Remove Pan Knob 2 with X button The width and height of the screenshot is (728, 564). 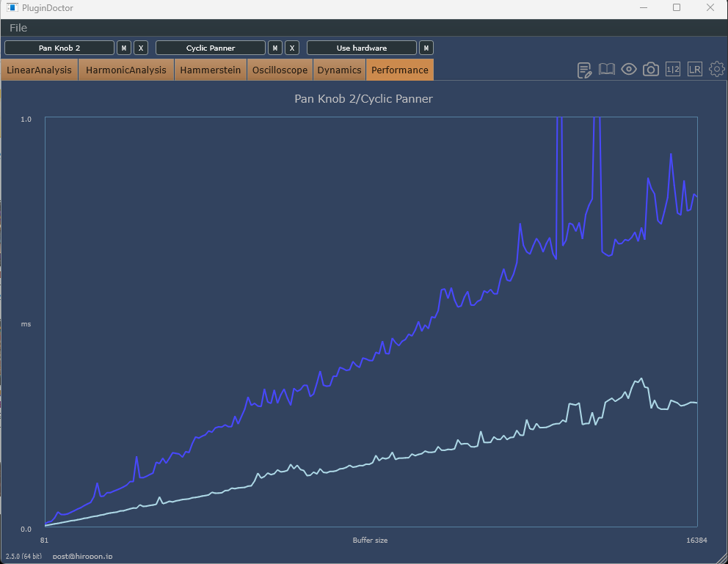pyautogui.click(x=141, y=48)
